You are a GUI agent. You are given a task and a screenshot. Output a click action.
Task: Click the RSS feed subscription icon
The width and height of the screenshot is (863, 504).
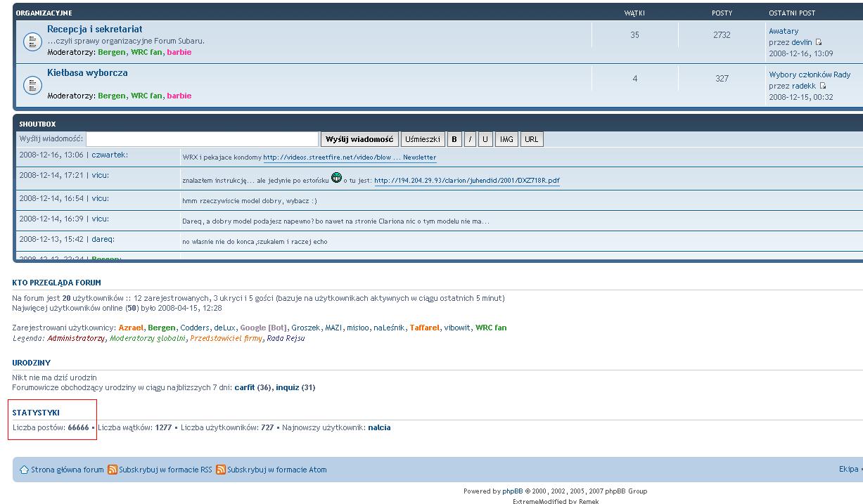click(113, 470)
